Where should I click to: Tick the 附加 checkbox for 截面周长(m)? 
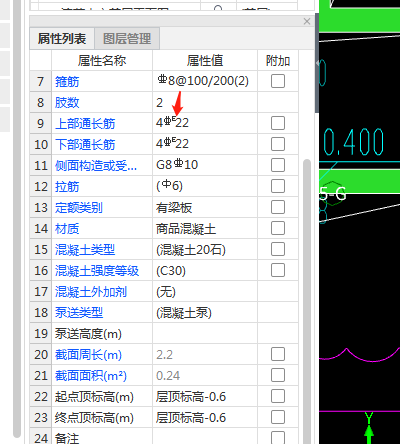278,354
